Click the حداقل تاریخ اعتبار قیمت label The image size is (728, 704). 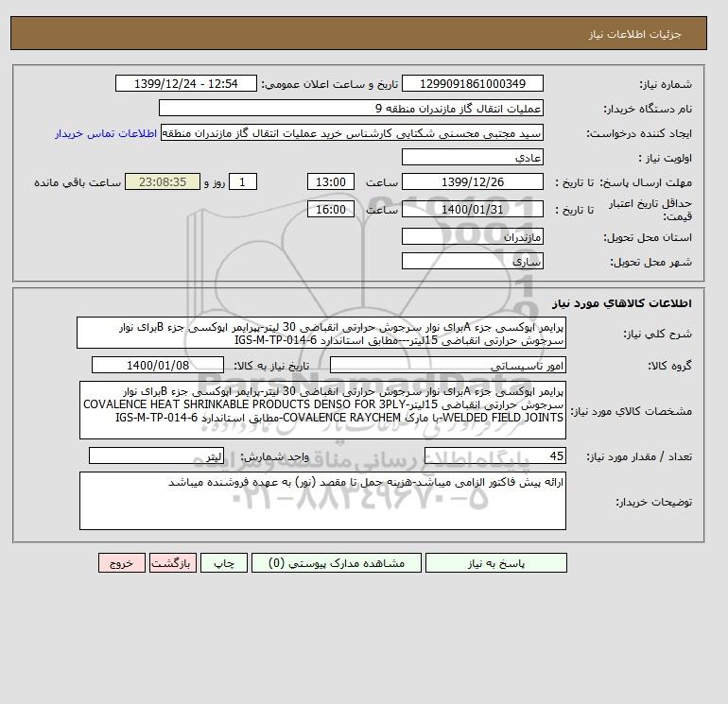coord(650,210)
